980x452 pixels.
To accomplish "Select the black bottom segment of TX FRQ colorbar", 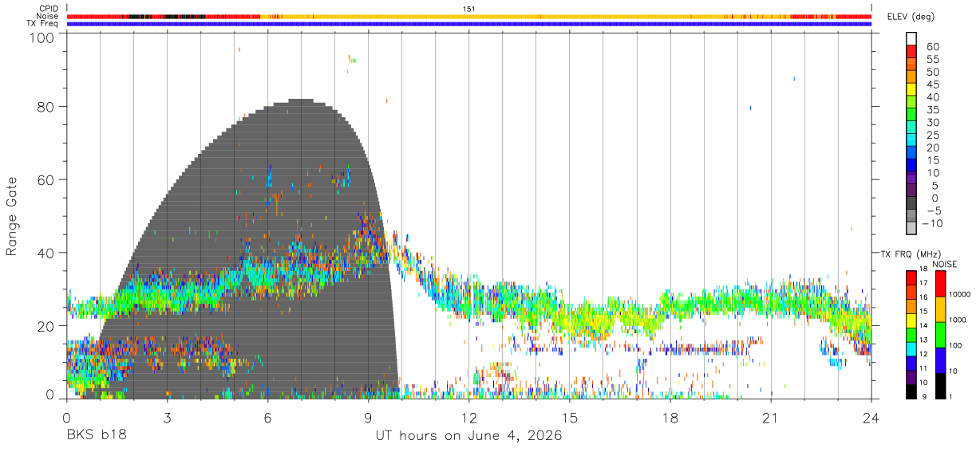I will (x=911, y=391).
